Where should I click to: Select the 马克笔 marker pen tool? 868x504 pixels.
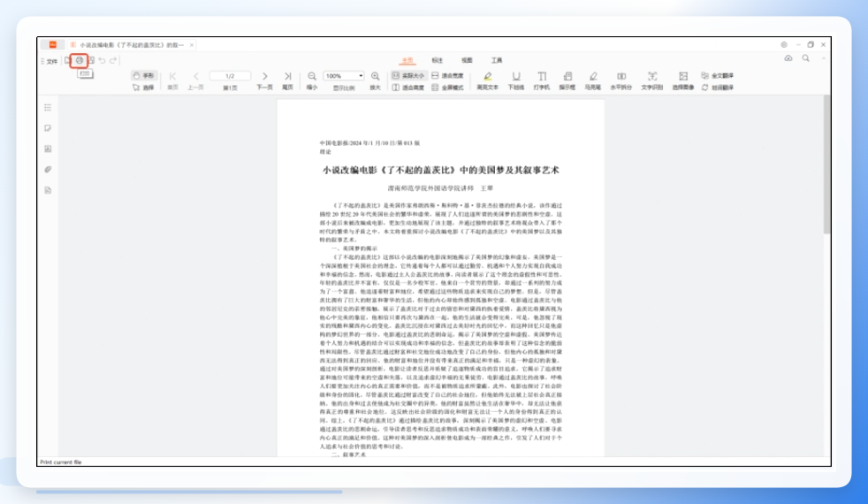593,80
